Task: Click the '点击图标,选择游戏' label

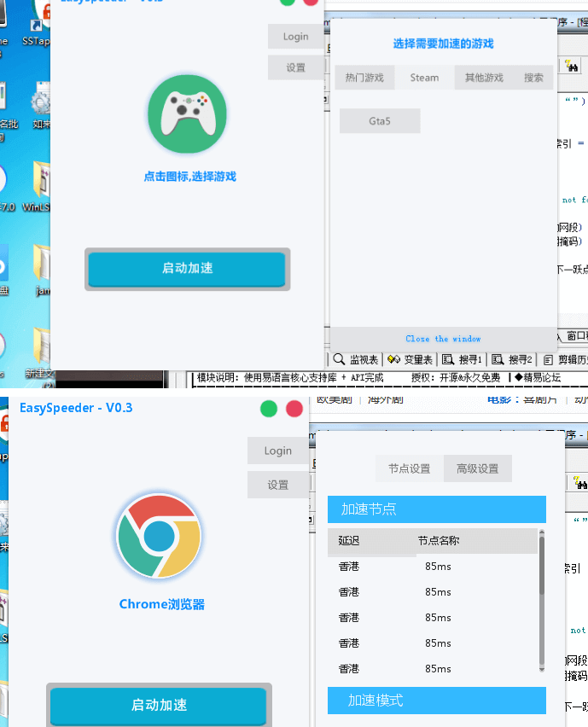Action: (x=189, y=177)
